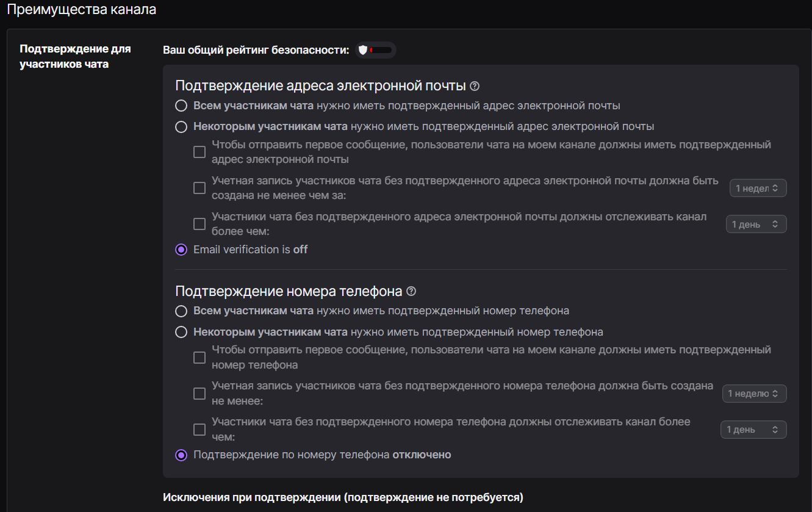This screenshot has height=512, width=812.
Task: Select all chatters need verified email option
Action: tap(181, 106)
